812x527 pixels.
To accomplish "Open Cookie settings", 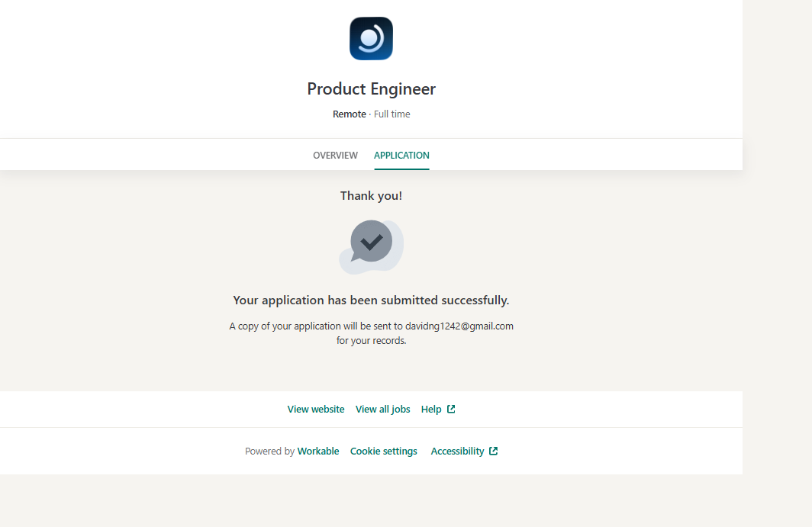I will click(x=384, y=451).
